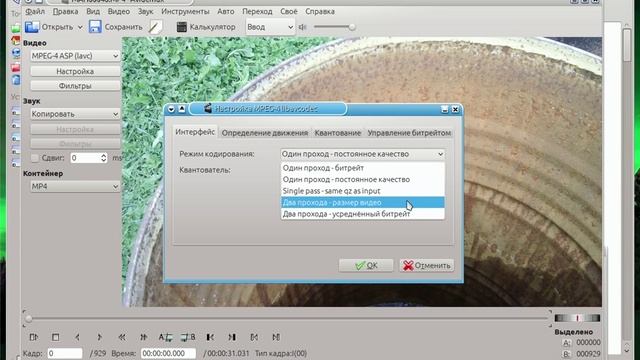The height and width of the screenshot is (360, 640).
Task: Expand the MP4 container dropdown
Action: tap(75, 186)
